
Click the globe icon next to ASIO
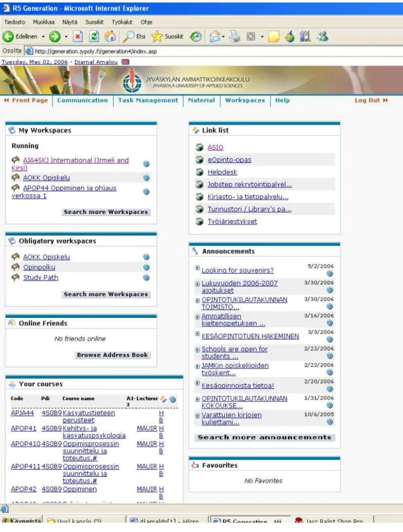click(200, 147)
